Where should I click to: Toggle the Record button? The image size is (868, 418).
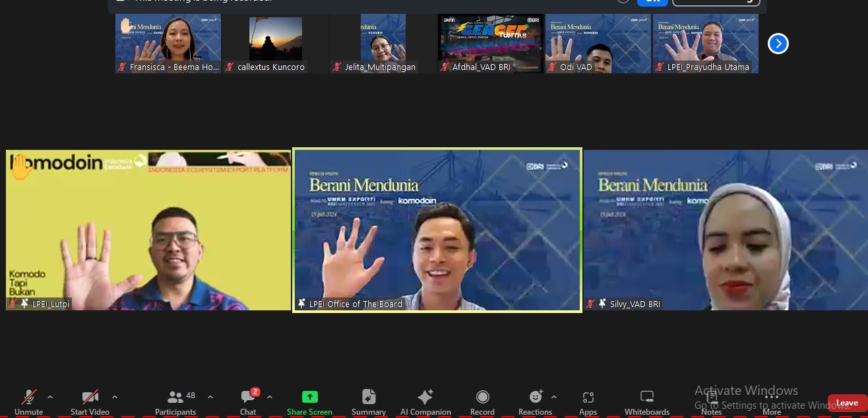pyautogui.click(x=482, y=401)
